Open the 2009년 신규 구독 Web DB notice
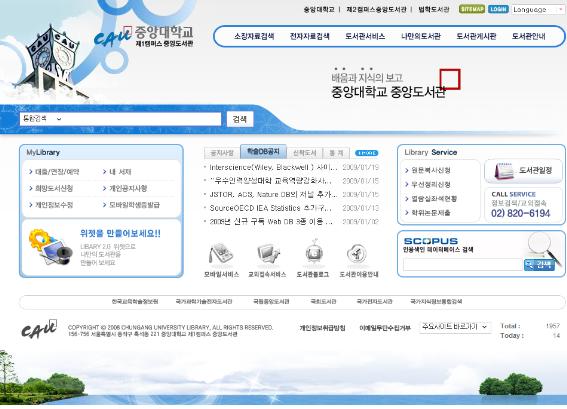This screenshot has width=567, height=409. pos(271,221)
